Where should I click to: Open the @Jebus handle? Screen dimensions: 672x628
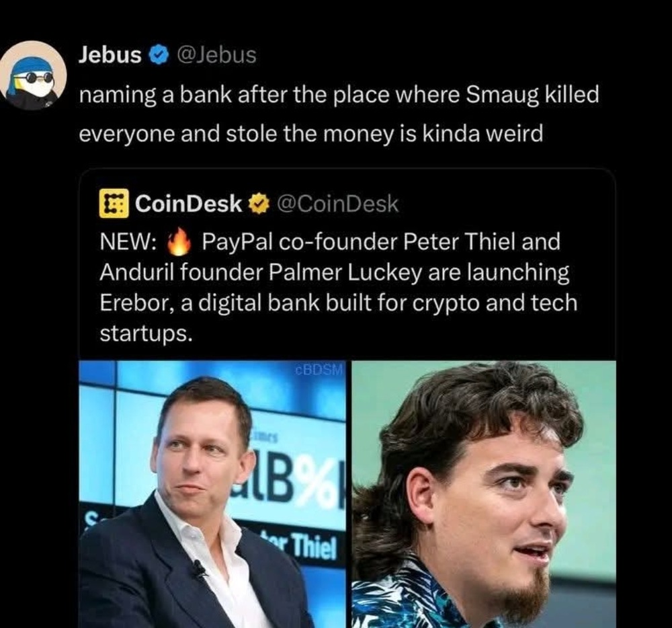click(x=216, y=55)
